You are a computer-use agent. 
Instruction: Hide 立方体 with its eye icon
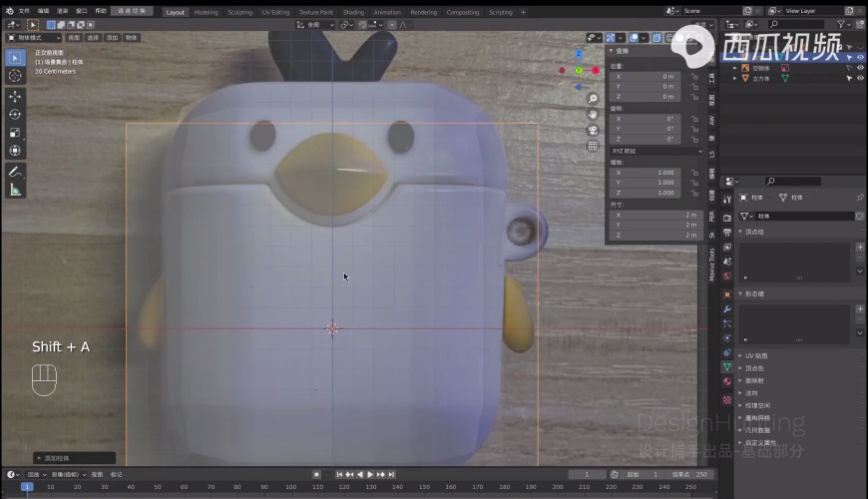click(860, 78)
